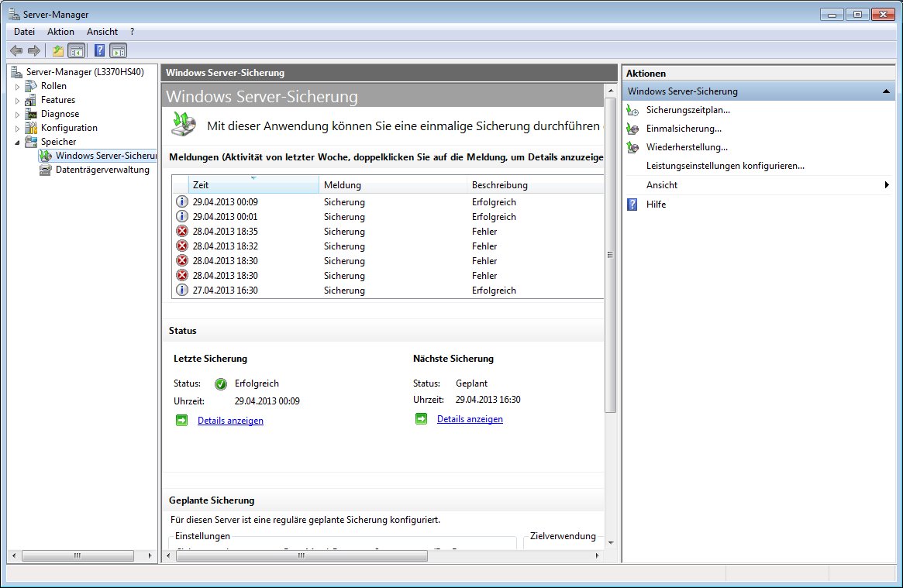Click horizontal scrollbar thumb in center pane
903x588 pixels.
[x=302, y=555]
